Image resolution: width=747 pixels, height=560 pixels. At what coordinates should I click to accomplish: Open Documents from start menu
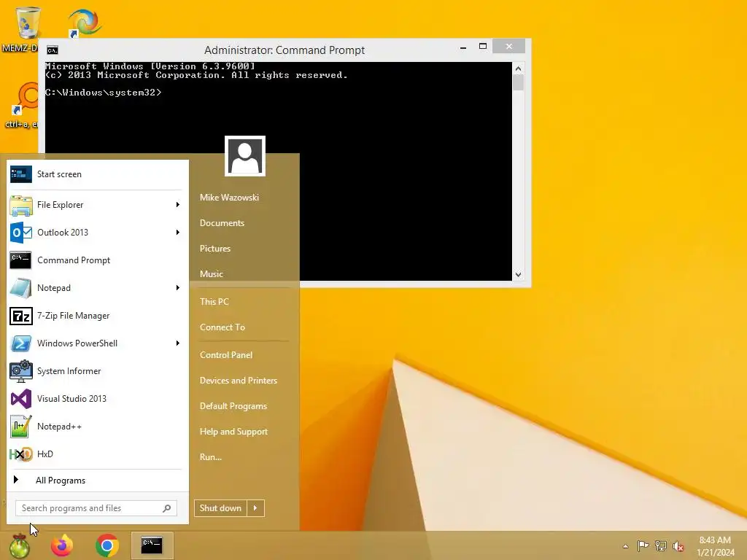(222, 223)
